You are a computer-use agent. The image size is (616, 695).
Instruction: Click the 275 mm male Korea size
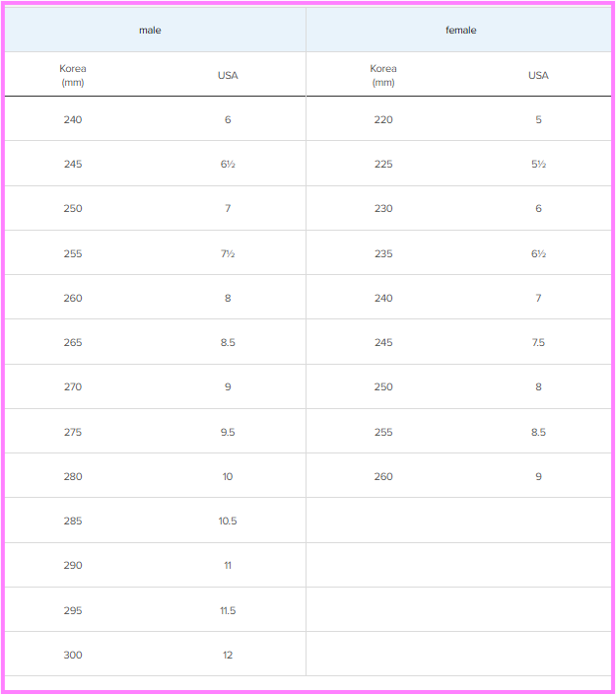click(x=73, y=432)
